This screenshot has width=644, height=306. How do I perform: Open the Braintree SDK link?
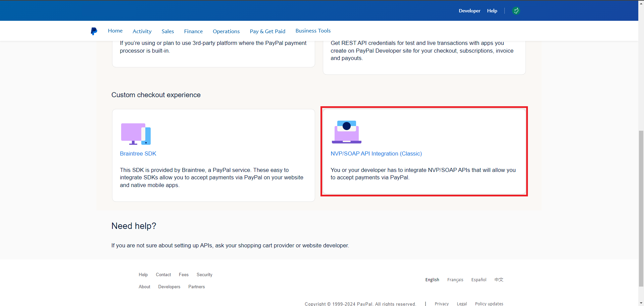pos(138,154)
